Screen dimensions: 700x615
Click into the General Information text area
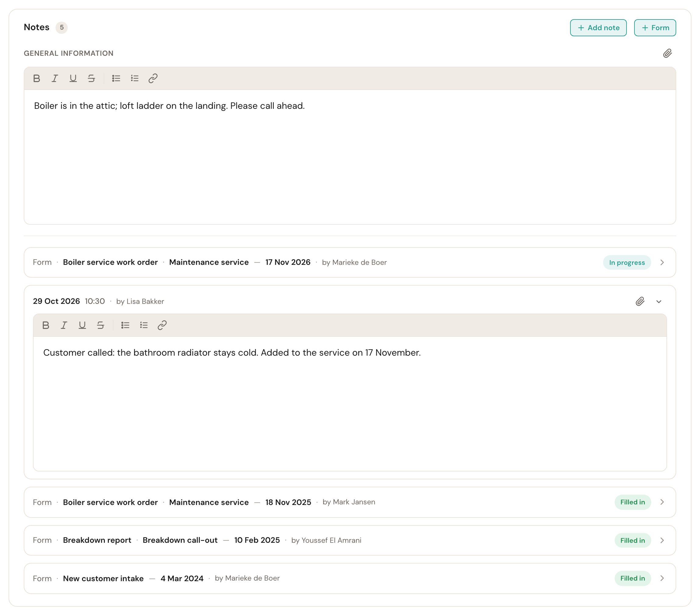(x=350, y=157)
